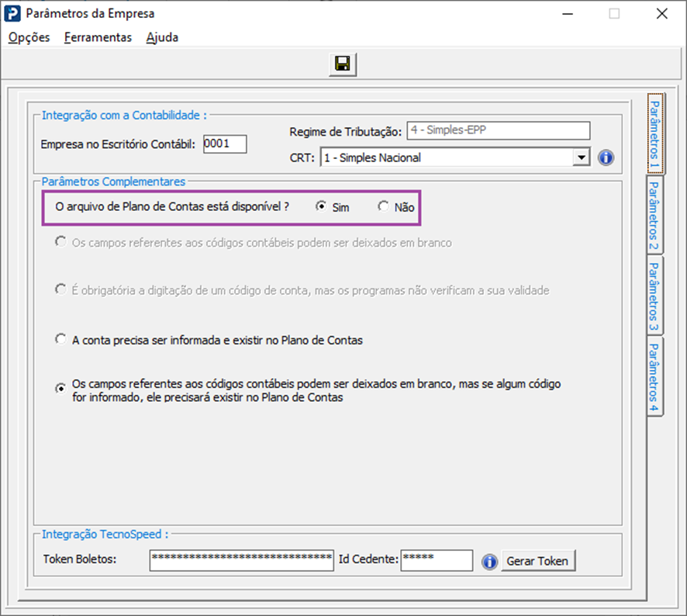Select Sim for Plano de Contas availability

tap(321, 206)
